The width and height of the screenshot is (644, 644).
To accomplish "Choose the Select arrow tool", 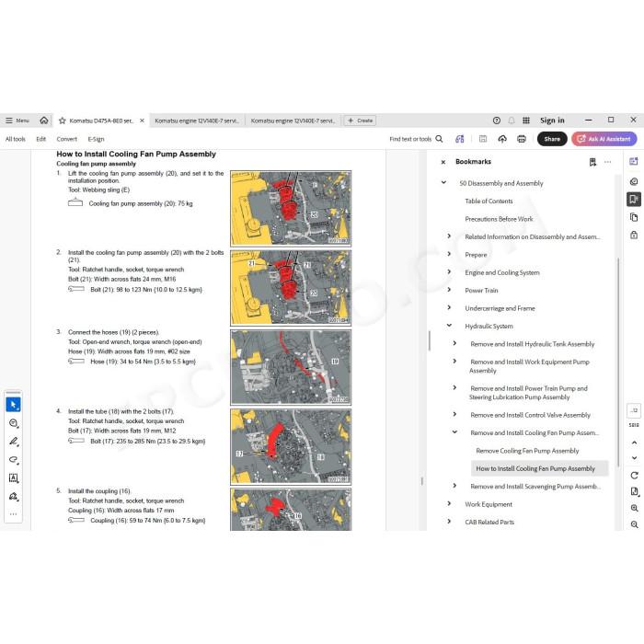I will pyautogui.click(x=14, y=405).
